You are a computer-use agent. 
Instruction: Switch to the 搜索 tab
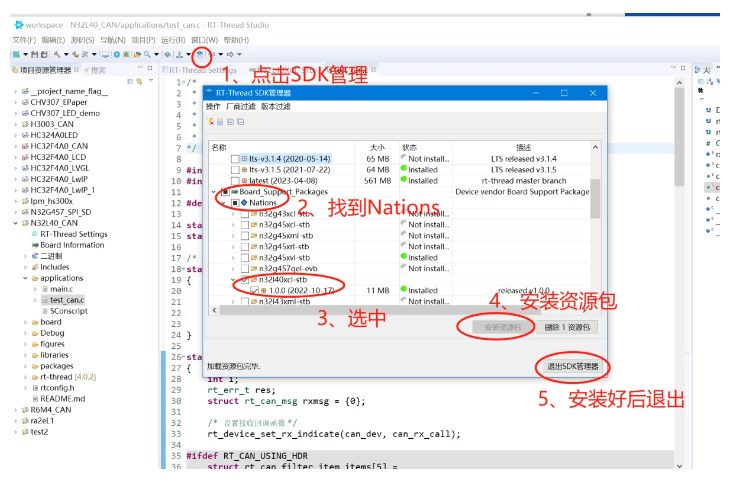[x=95, y=70]
